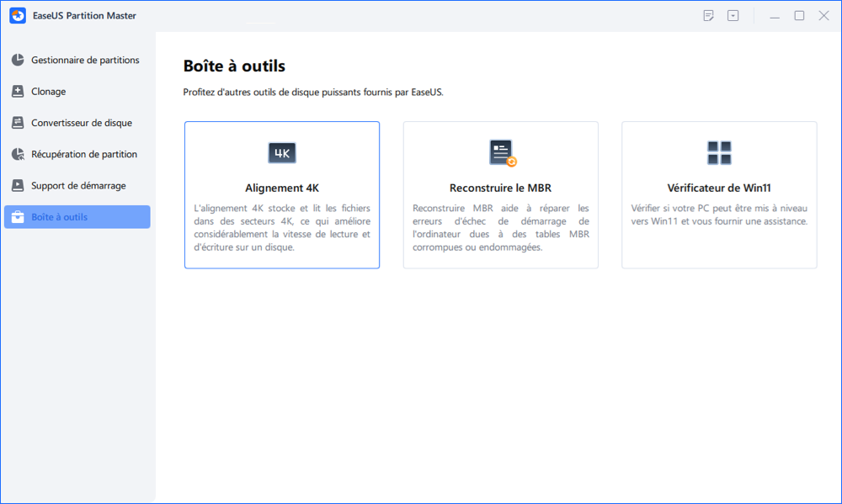The height and width of the screenshot is (504, 842).
Task: Click the 'Profitez d'autres outils' subtitle
Action: pyautogui.click(x=313, y=93)
